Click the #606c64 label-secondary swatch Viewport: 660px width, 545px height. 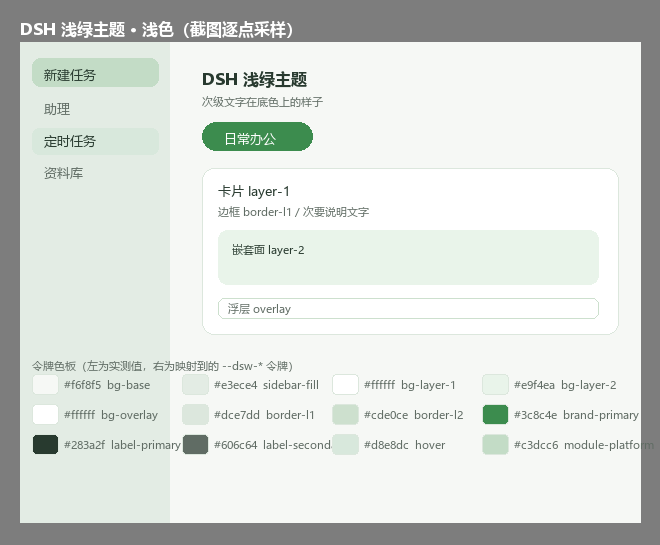(195, 445)
